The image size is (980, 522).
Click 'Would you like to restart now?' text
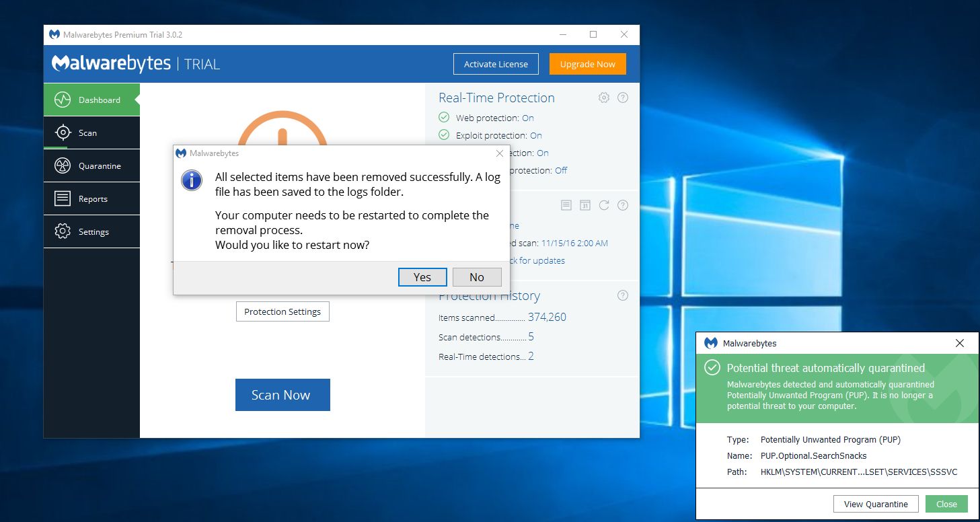pyautogui.click(x=292, y=245)
